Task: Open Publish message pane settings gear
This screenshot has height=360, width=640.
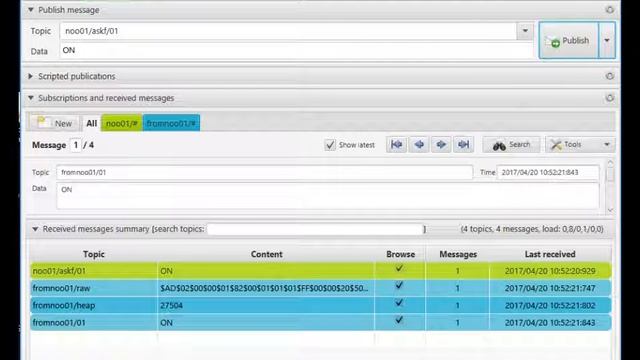Action: tap(610, 10)
